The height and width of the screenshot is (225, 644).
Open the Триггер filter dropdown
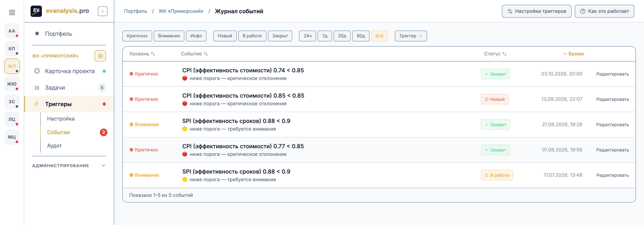click(x=411, y=36)
